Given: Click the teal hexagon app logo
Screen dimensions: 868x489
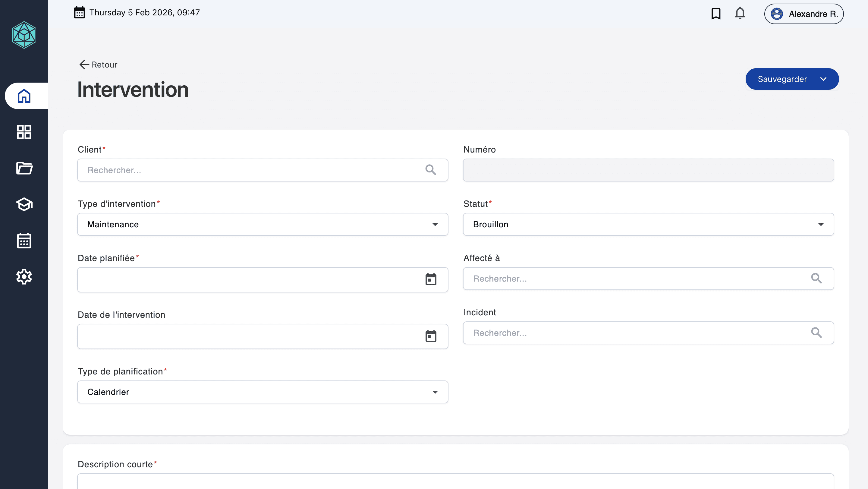Looking at the screenshot, I should (x=24, y=35).
